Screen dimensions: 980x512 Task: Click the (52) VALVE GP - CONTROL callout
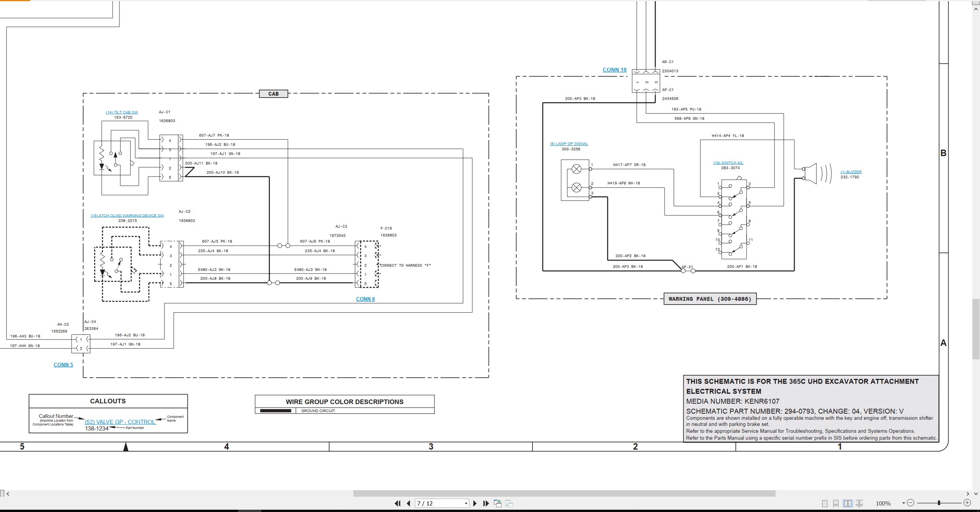click(120, 422)
